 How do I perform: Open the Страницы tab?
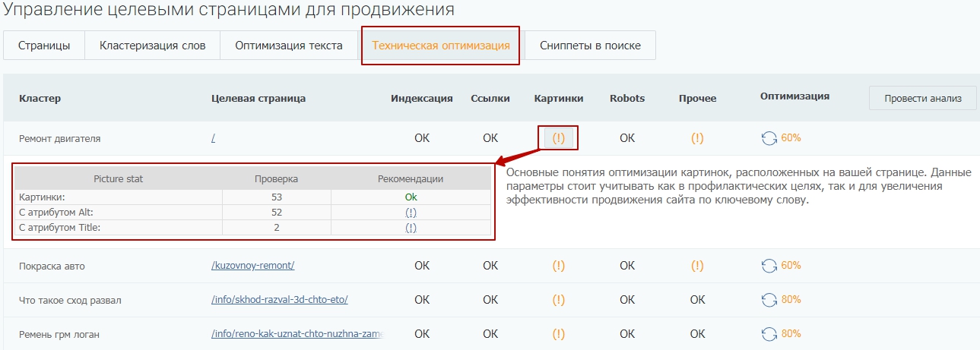pos(44,46)
